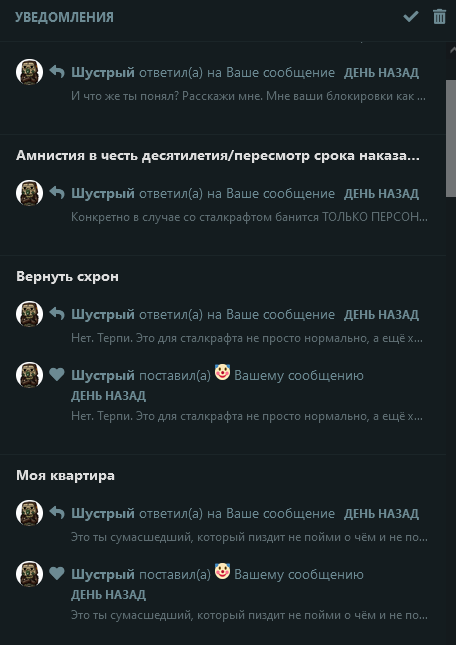
Task: Click the heart icon under Моя квартира
Action: [57, 573]
